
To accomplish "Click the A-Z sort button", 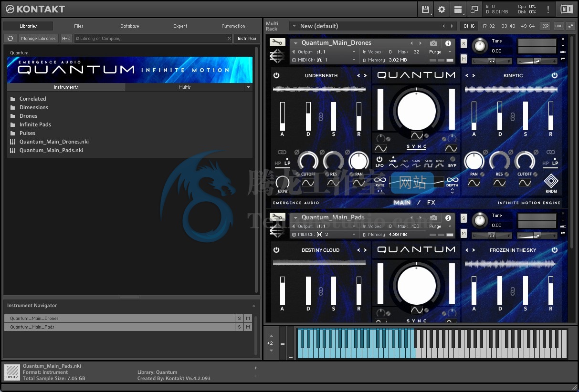I will pos(66,38).
